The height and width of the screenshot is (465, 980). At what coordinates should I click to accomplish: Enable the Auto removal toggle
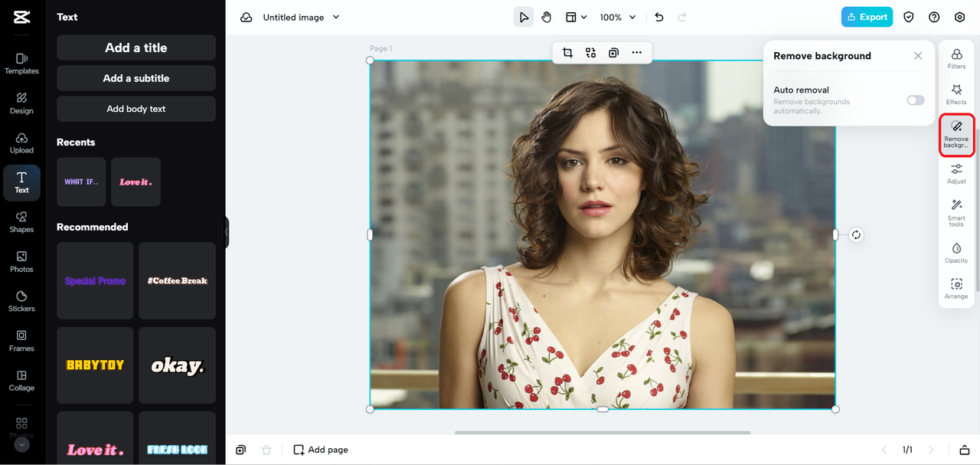click(916, 100)
